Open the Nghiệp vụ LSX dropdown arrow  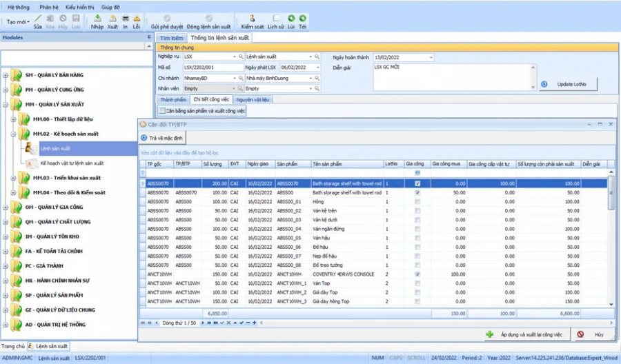tap(235, 57)
